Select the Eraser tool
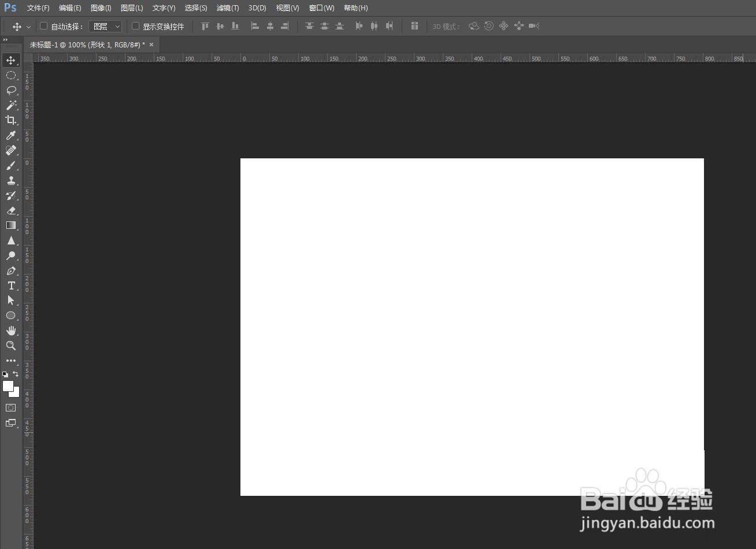Viewport: 756px width, 549px height. point(11,210)
